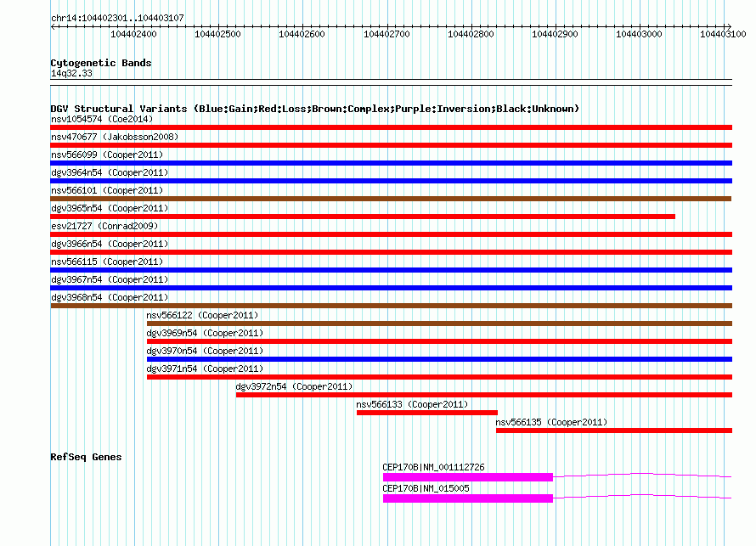
Task: Open gene label CEP170B|NM_001112726
Action: click(433, 467)
